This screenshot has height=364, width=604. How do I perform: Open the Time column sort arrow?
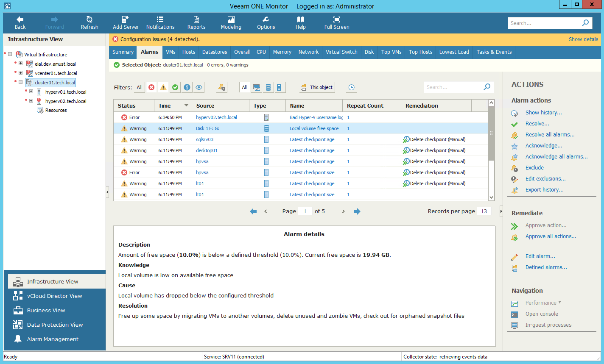(x=186, y=106)
